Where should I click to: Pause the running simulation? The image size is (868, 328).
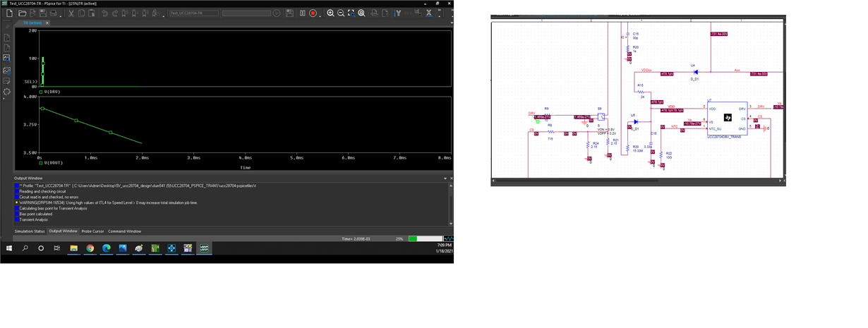302,13
